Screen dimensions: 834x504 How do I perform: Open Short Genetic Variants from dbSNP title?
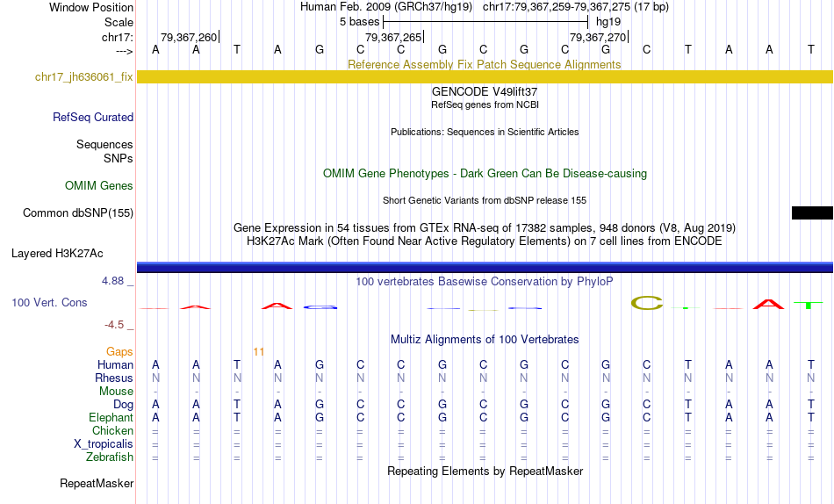(x=485, y=201)
